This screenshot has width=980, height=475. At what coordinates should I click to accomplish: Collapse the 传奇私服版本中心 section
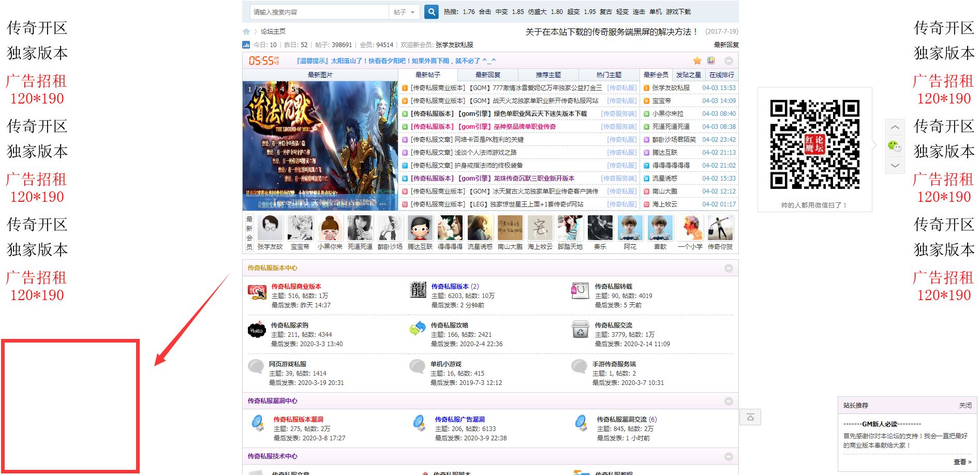729,268
